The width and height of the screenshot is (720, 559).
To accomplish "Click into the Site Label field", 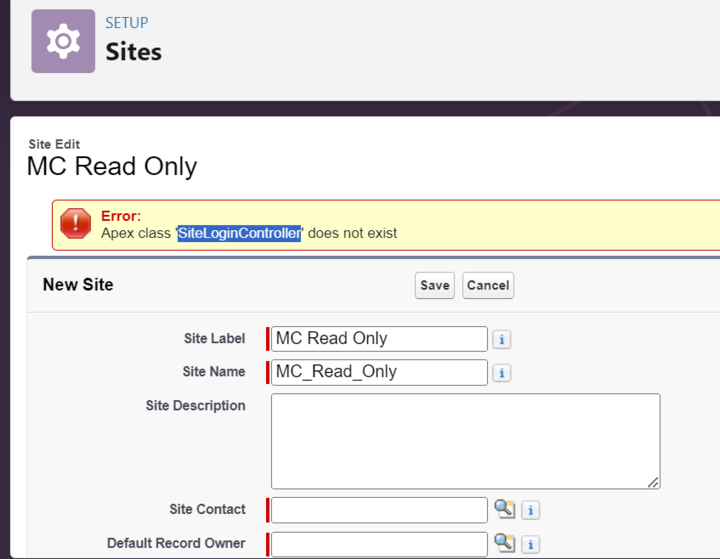I will click(x=379, y=339).
